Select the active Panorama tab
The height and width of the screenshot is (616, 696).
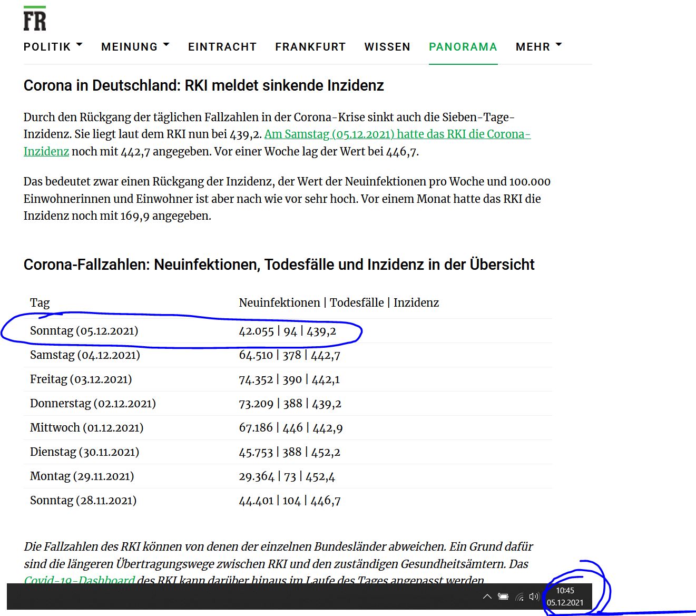tap(463, 47)
